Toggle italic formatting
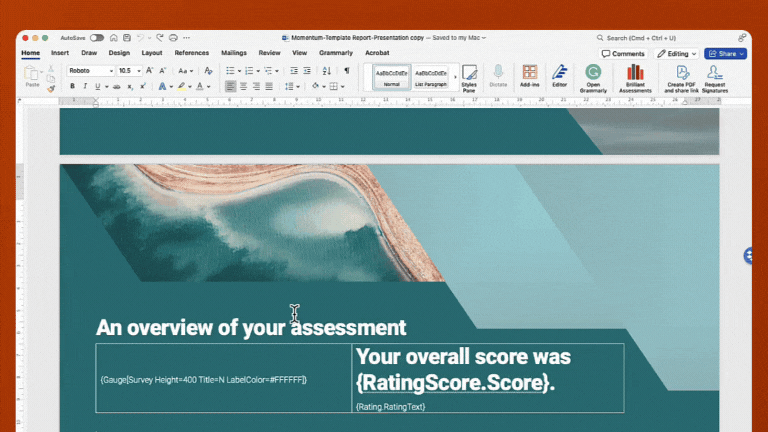This screenshot has width=768, height=432. (85, 86)
